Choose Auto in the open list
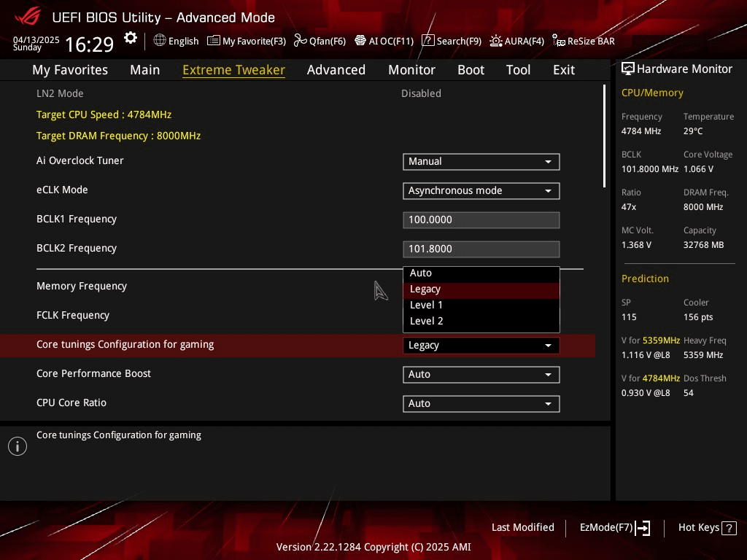This screenshot has width=747, height=560. 481,273
